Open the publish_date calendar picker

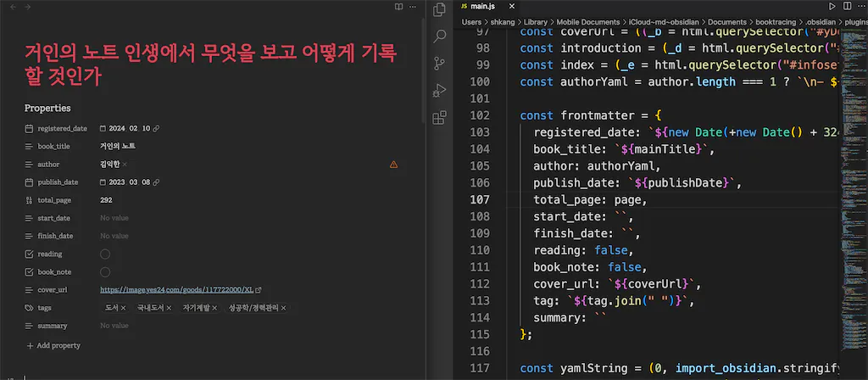[x=103, y=182]
